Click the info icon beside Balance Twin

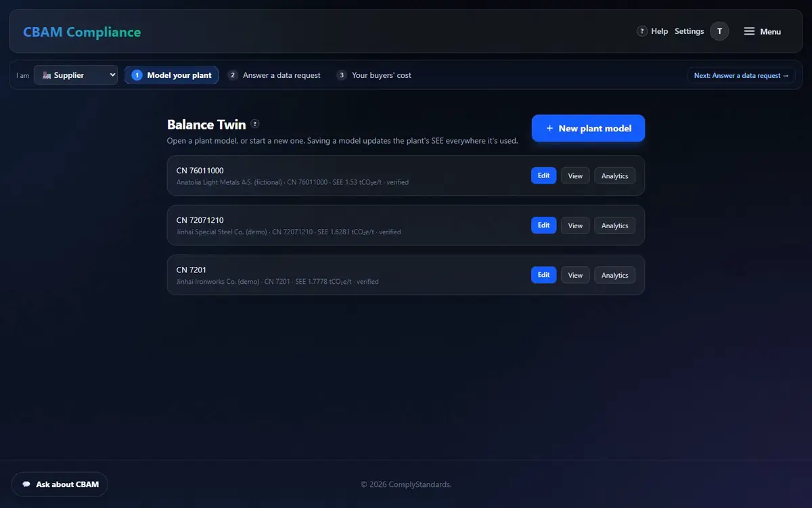(x=255, y=124)
